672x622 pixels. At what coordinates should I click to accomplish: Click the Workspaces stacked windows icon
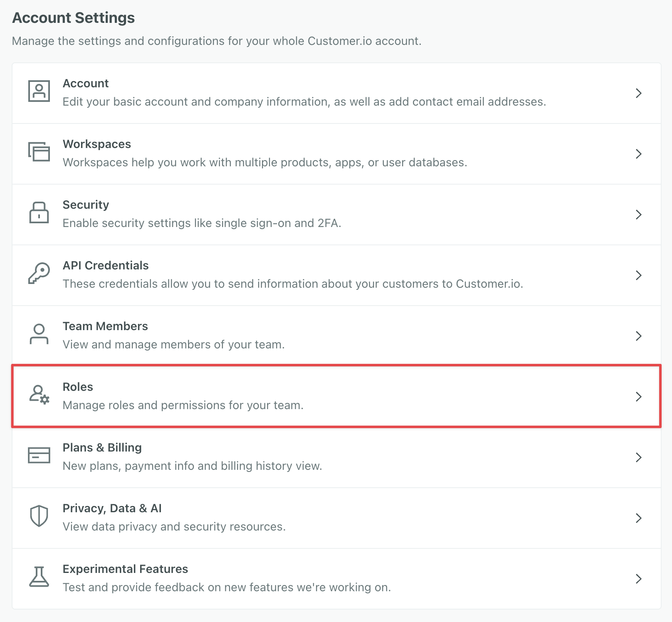click(39, 153)
